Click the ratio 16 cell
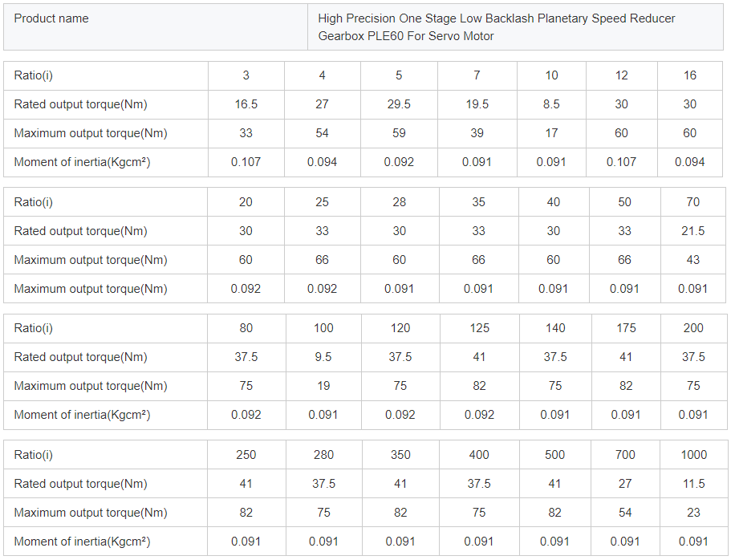 click(690, 75)
